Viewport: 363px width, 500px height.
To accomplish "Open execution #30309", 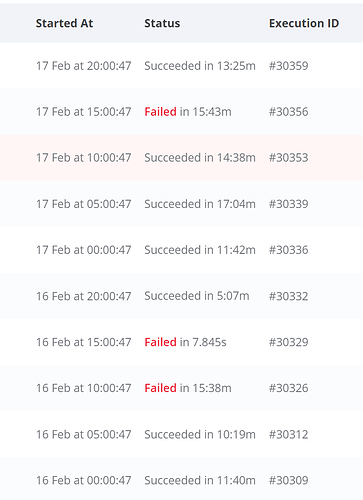I will click(288, 480).
